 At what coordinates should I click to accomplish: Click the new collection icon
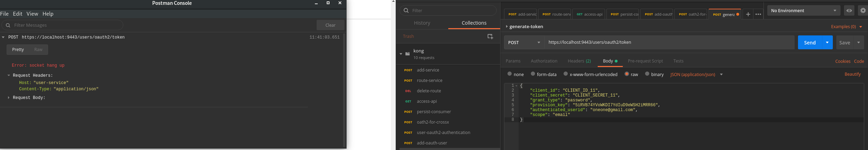coord(490,36)
